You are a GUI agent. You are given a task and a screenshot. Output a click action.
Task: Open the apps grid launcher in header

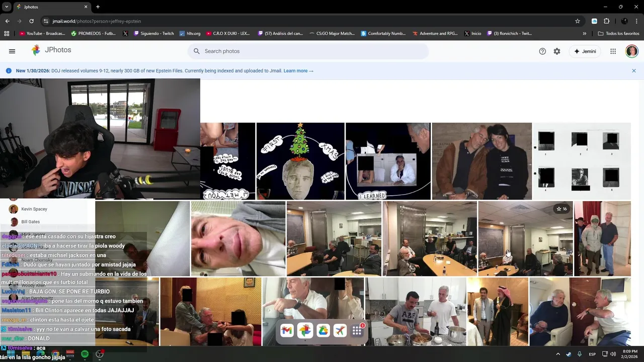613,51
